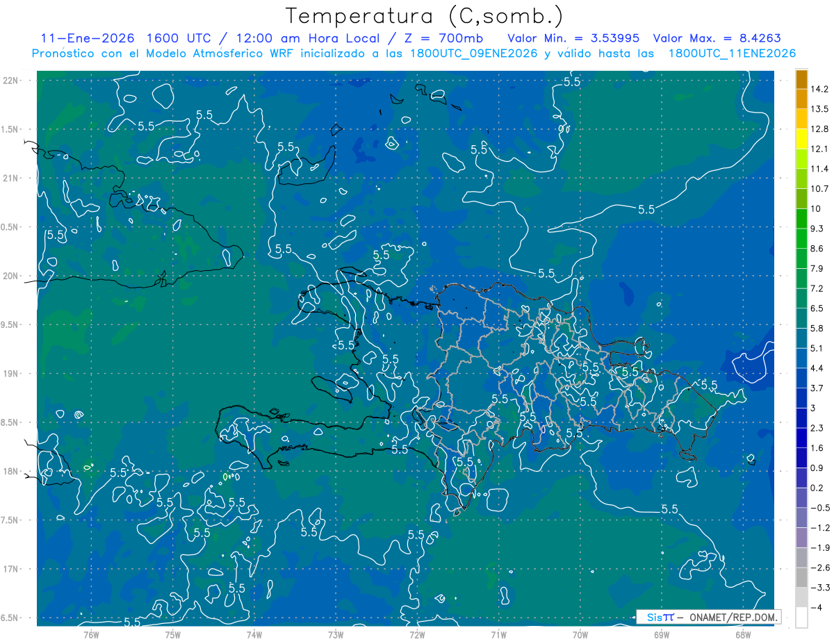Select the "4.4" value on the color scale

click(818, 368)
